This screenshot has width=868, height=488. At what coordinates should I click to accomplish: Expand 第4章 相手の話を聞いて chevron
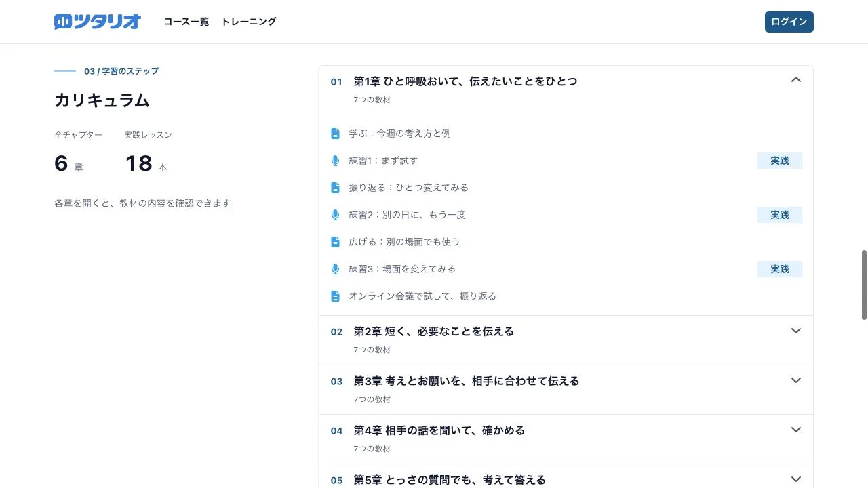pyautogui.click(x=796, y=430)
